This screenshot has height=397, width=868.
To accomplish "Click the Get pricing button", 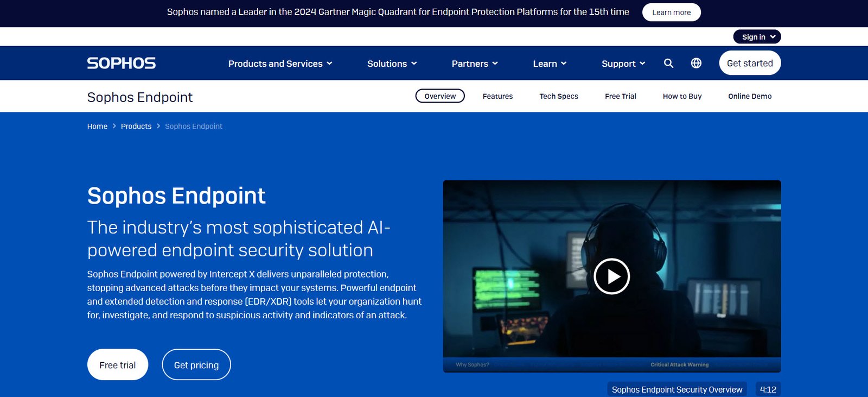I will click(x=196, y=364).
